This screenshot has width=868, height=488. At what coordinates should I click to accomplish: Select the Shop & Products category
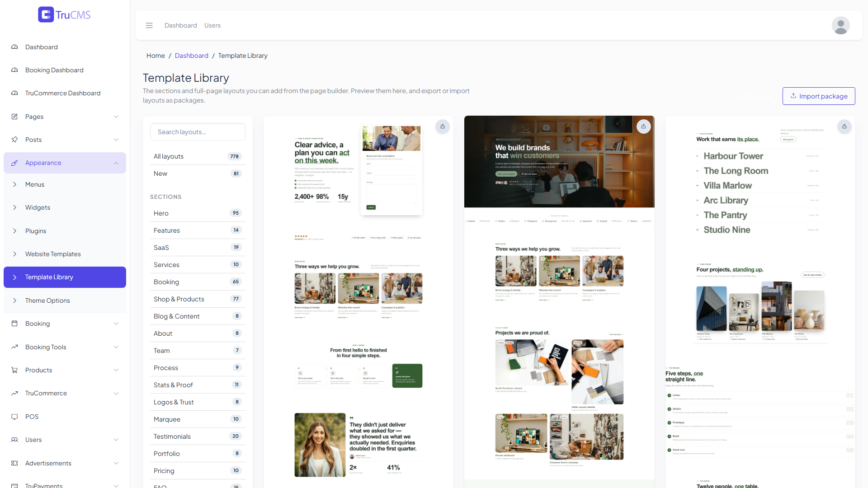point(198,299)
